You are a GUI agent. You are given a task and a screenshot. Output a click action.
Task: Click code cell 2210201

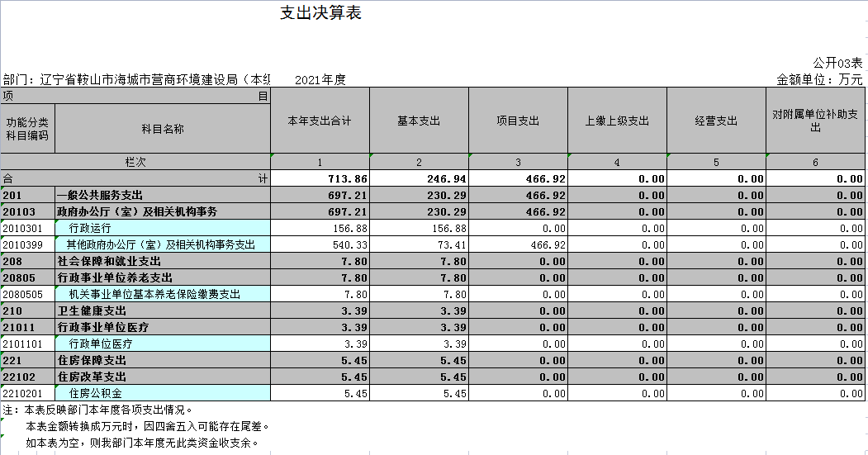(28, 394)
